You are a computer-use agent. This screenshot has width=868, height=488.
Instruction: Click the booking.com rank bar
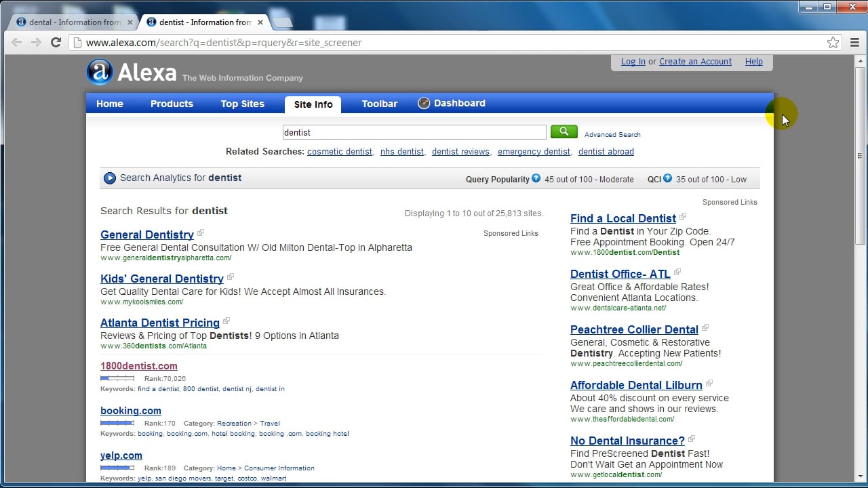pos(117,423)
